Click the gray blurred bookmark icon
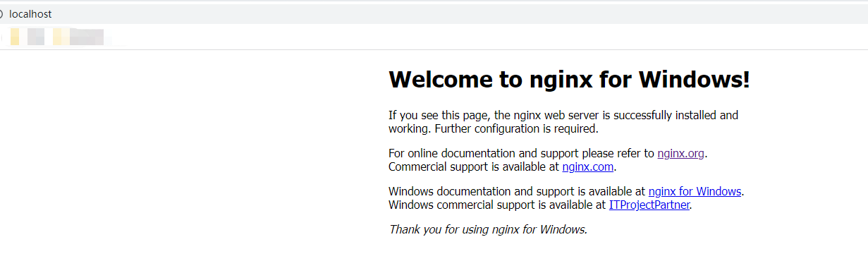Screen dimensions: 868x273 (36, 37)
